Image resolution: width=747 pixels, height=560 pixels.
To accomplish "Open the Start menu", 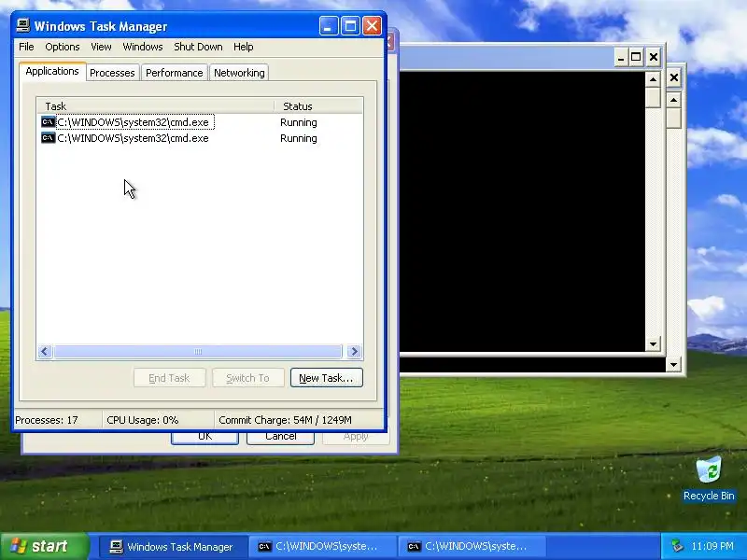I will coord(45,546).
